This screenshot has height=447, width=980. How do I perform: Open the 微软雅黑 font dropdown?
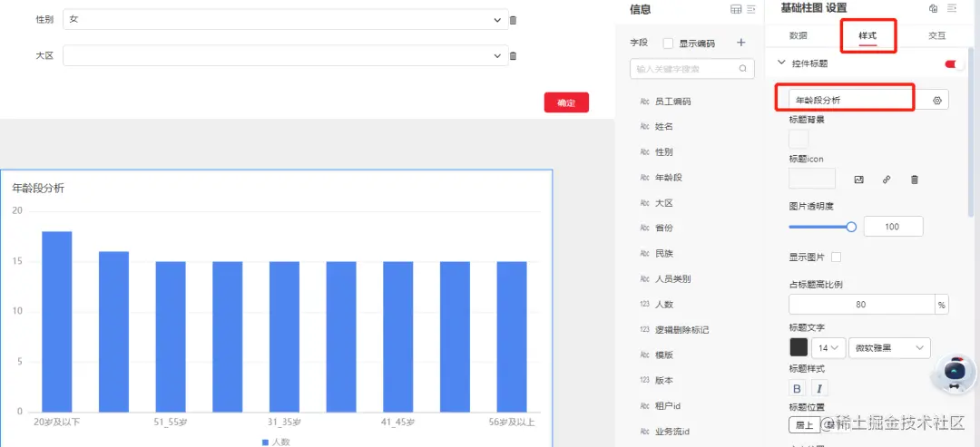tap(889, 348)
